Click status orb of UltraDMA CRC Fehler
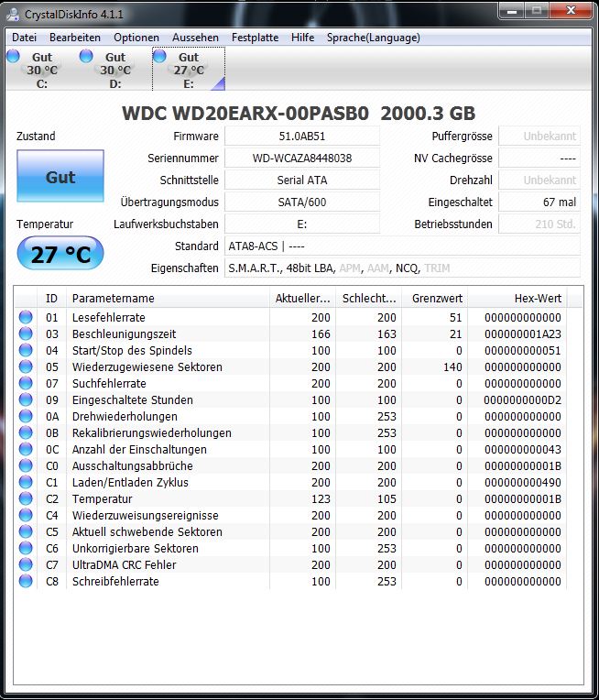The image size is (599, 700). pyautogui.click(x=26, y=564)
